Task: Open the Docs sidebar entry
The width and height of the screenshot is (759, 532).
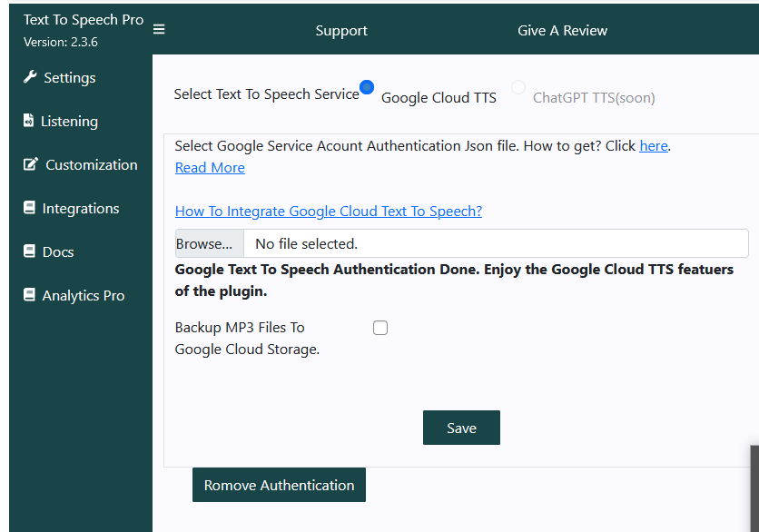Action: pos(58,252)
